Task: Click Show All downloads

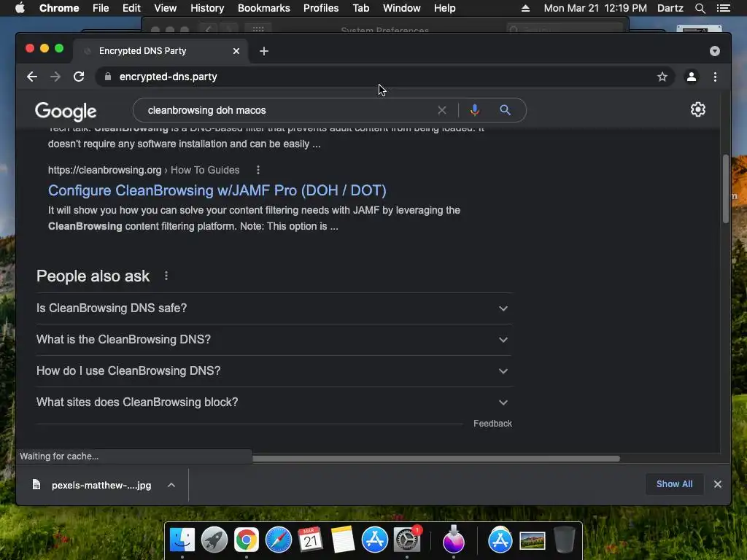Action: 674,484
